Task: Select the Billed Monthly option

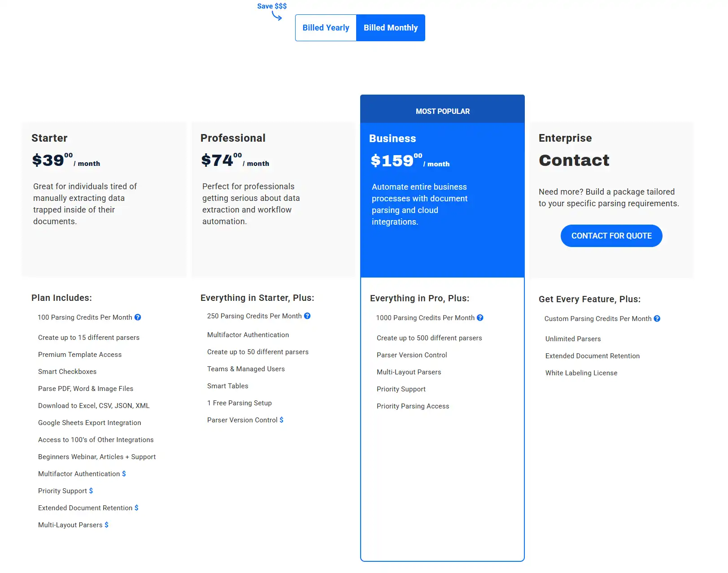Action: pyautogui.click(x=391, y=28)
